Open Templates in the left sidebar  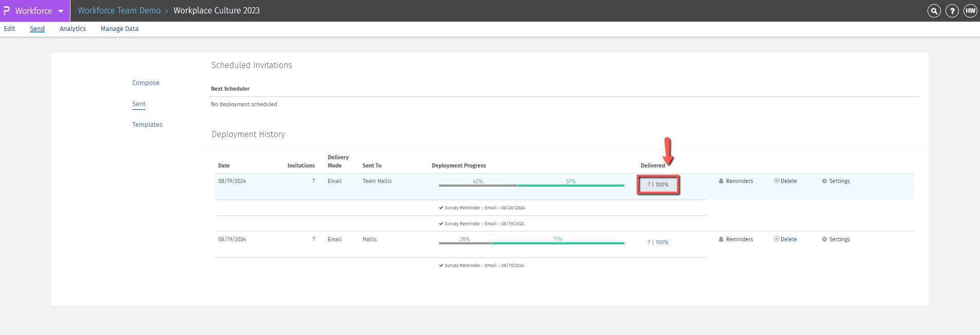point(147,125)
